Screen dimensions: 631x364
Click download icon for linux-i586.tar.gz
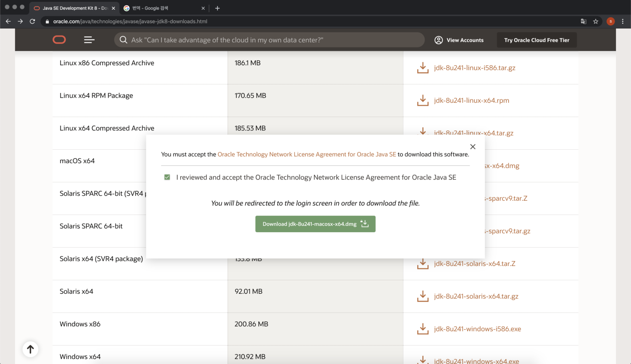423,68
